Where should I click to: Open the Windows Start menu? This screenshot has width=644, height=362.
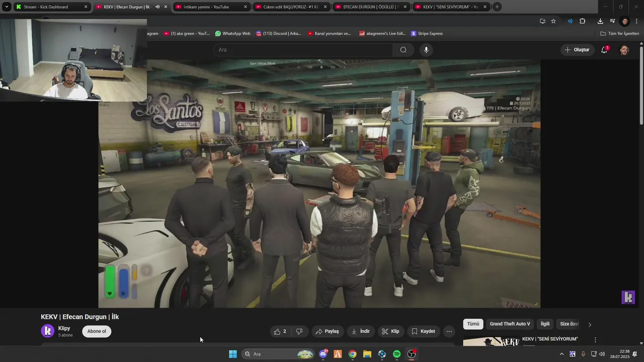click(x=233, y=354)
